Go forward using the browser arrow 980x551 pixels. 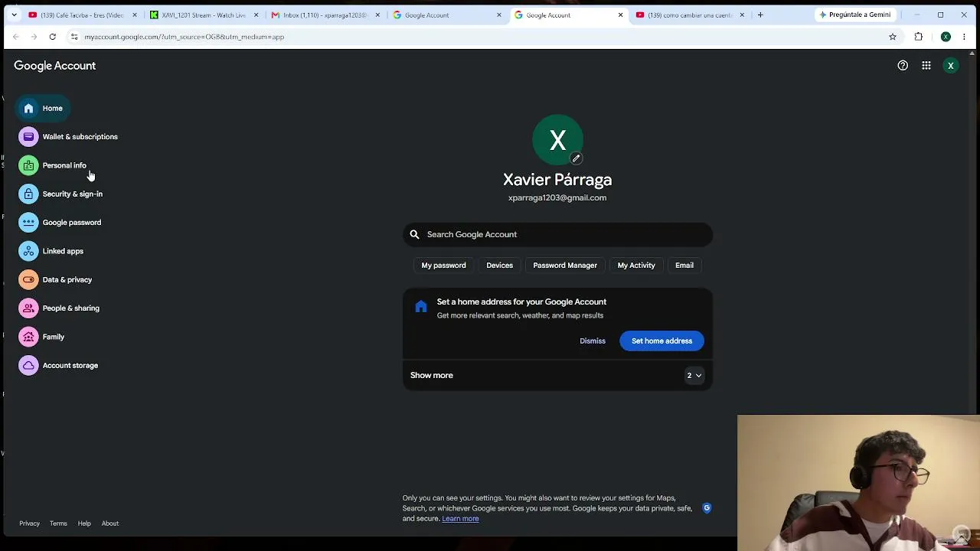click(34, 37)
